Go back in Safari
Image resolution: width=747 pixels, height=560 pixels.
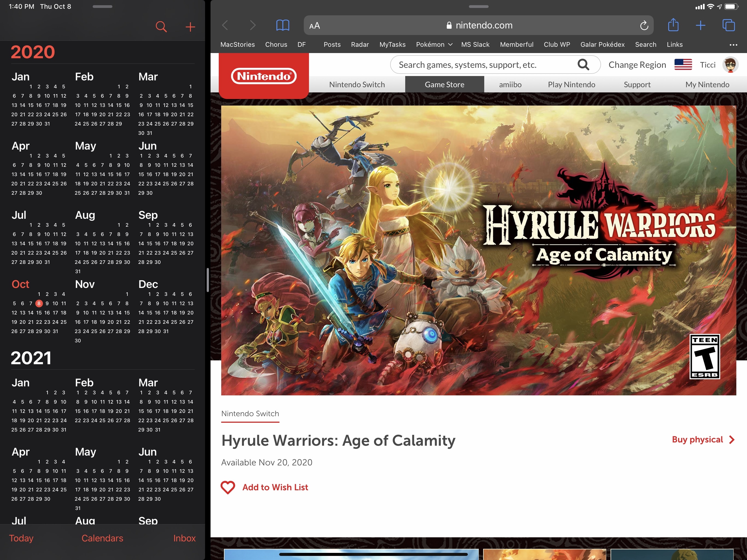[225, 25]
